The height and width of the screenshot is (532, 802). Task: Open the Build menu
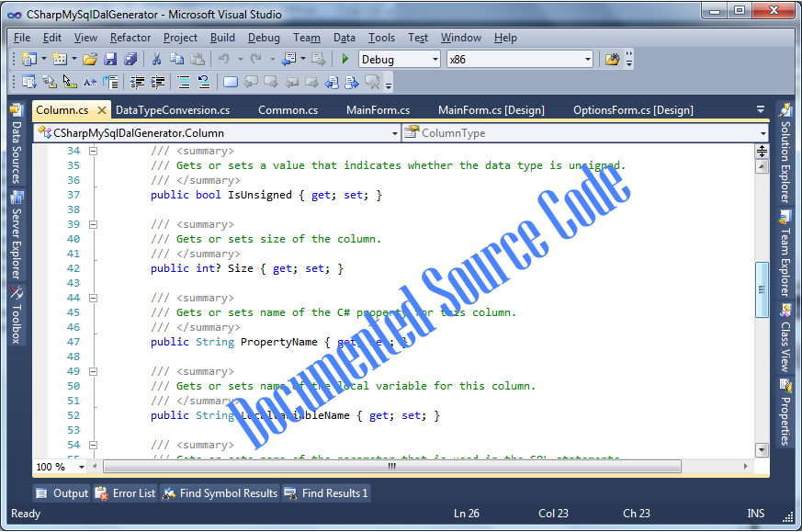click(x=222, y=38)
